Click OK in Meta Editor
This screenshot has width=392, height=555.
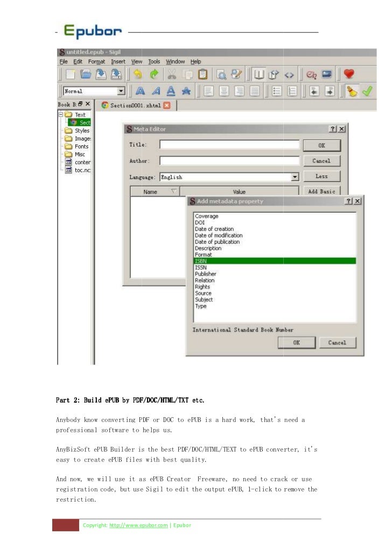[321, 145]
